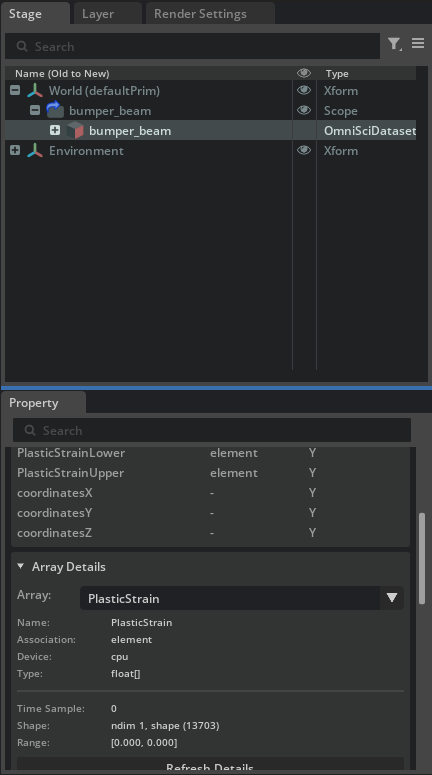Toggle visibility of bumper_beam scope
The image size is (432, 775).
304,110
